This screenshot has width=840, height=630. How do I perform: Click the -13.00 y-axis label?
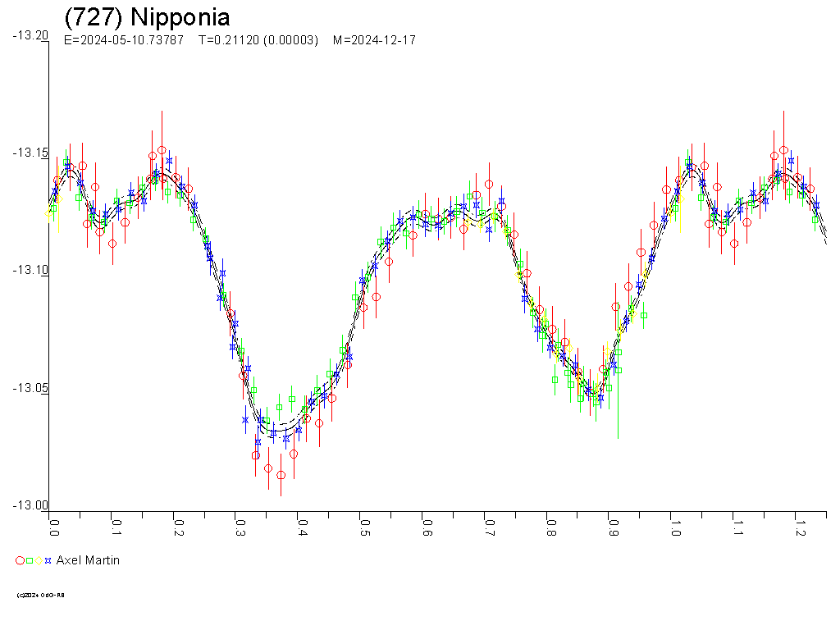tap(30, 505)
